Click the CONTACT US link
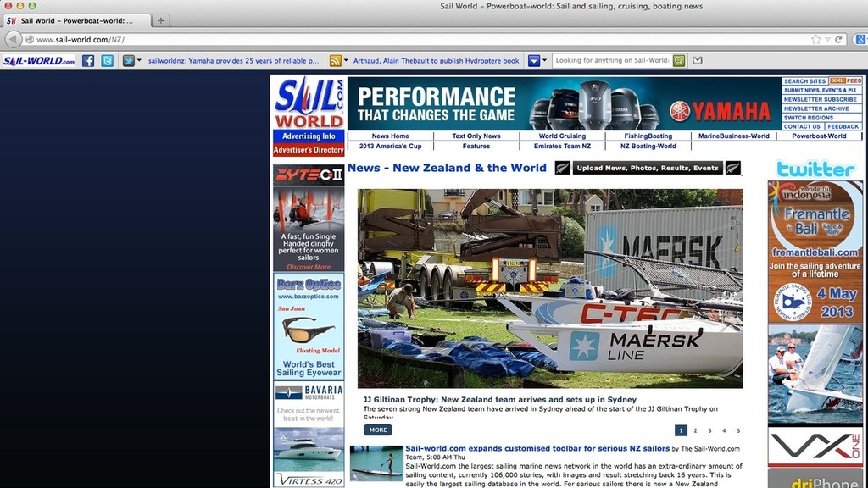This screenshot has width=868, height=488. [802, 127]
